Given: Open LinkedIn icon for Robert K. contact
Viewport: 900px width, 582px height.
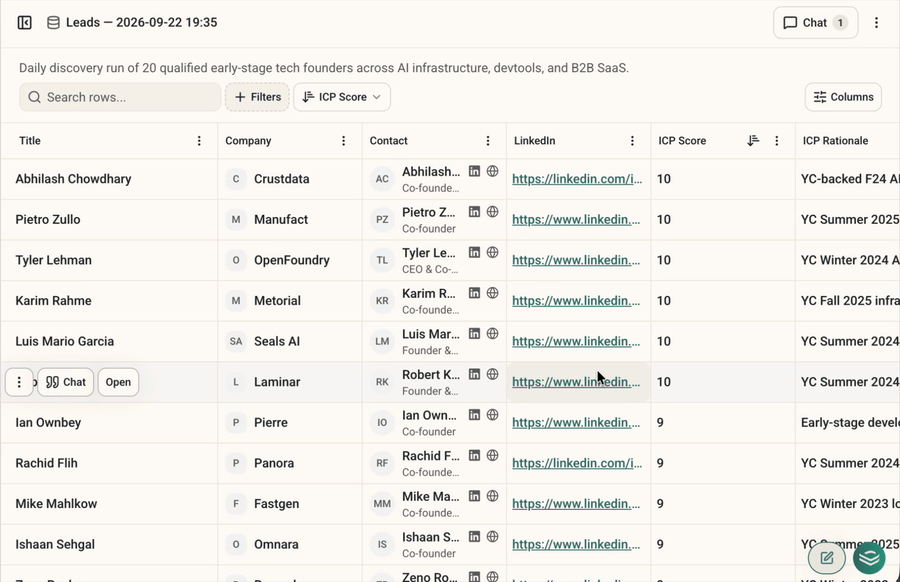Looking at the screenshot, I should pyautogui.click(x=474, y=374).
